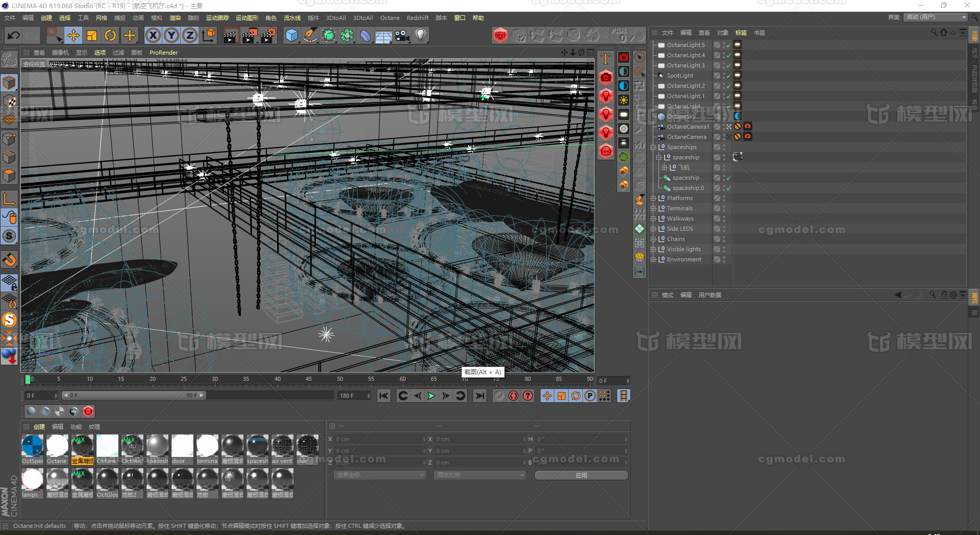Click frame 45 on the timeline ruler

pos(309,379)
